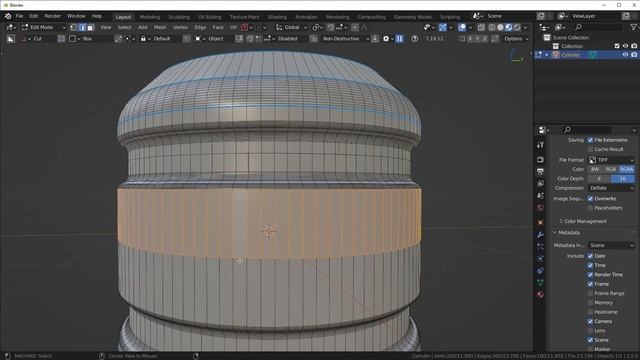The width and height of the screenshot is (640, 360).
Task: Click the BoxCutter settings gear icon
Action: click(386, 39)
